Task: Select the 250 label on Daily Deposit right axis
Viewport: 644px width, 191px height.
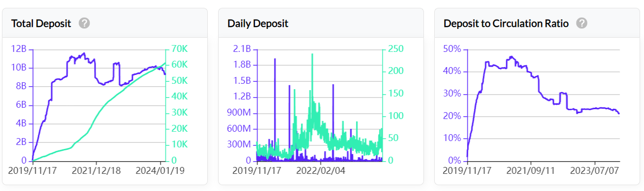Action: pos(396,49)
